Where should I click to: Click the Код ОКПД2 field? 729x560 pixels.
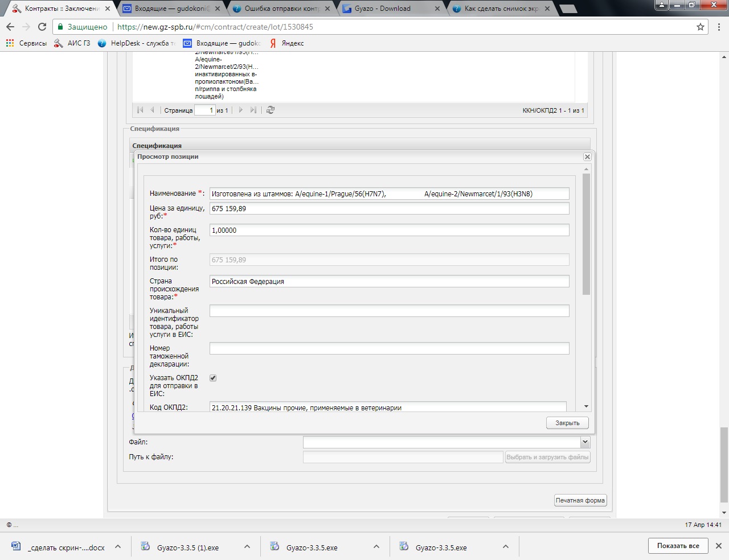[388, 407]
